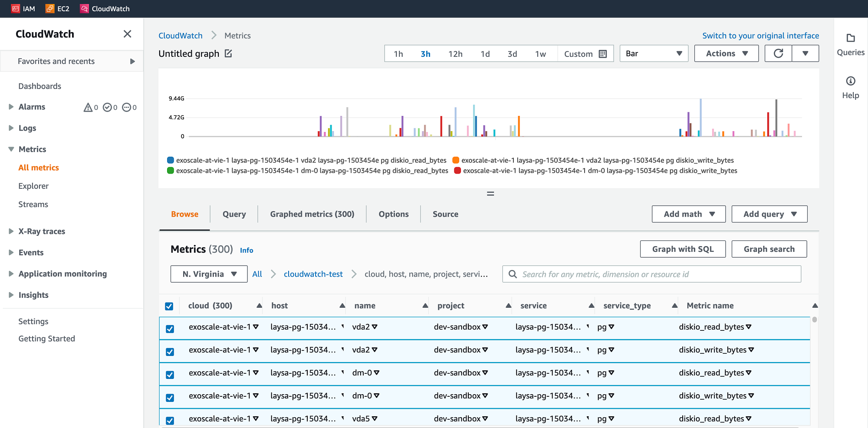Image resolution: width=868 pixels, height=428 pixels.
Task: Open the Custom time range calendar
Action: click(x=602, y=54)
